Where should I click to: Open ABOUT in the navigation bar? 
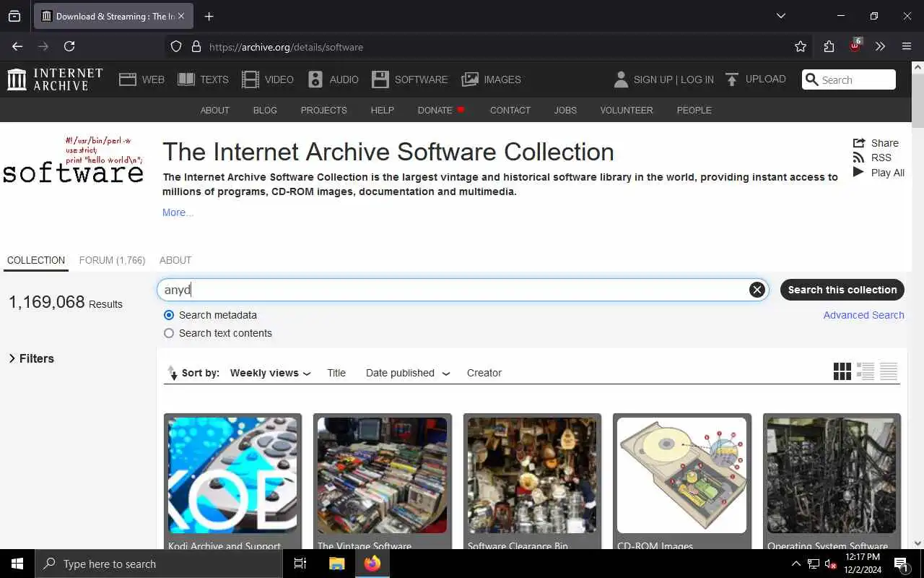(x=214, y=110)
